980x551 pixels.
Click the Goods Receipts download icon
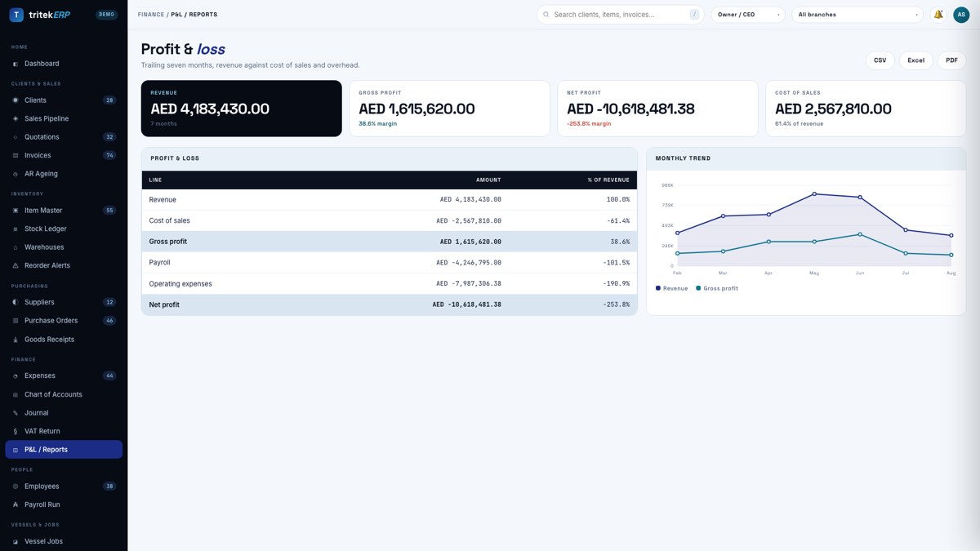tap(16, 340)
